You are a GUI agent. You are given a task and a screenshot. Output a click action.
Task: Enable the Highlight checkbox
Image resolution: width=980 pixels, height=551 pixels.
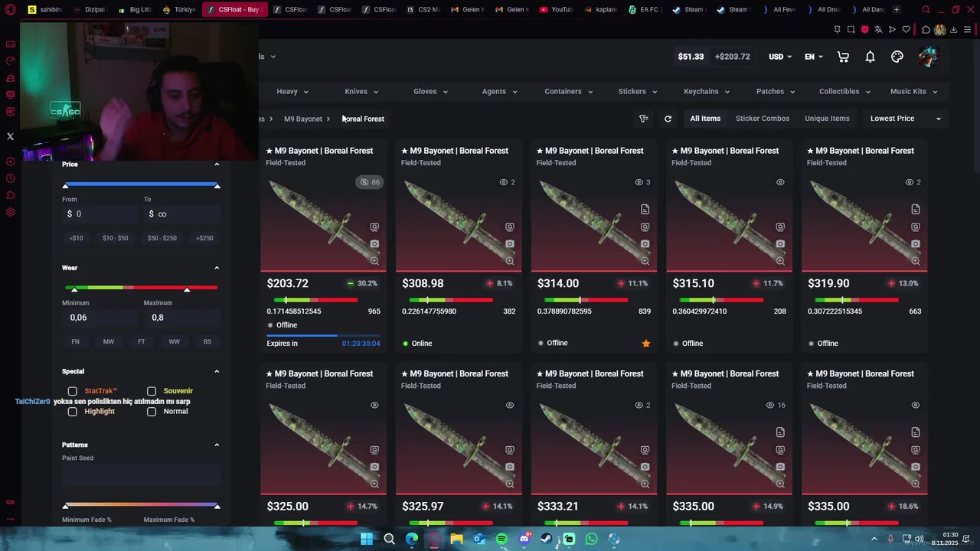73,412
